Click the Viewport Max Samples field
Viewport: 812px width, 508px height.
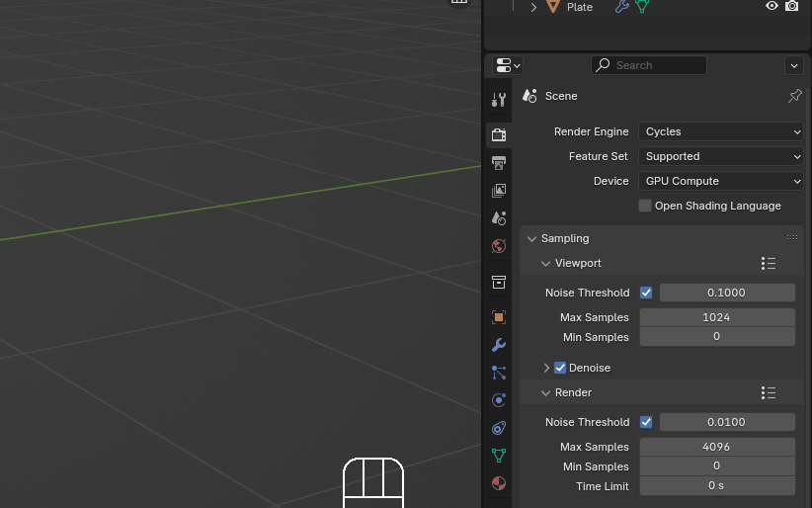[x=717, y=317]
